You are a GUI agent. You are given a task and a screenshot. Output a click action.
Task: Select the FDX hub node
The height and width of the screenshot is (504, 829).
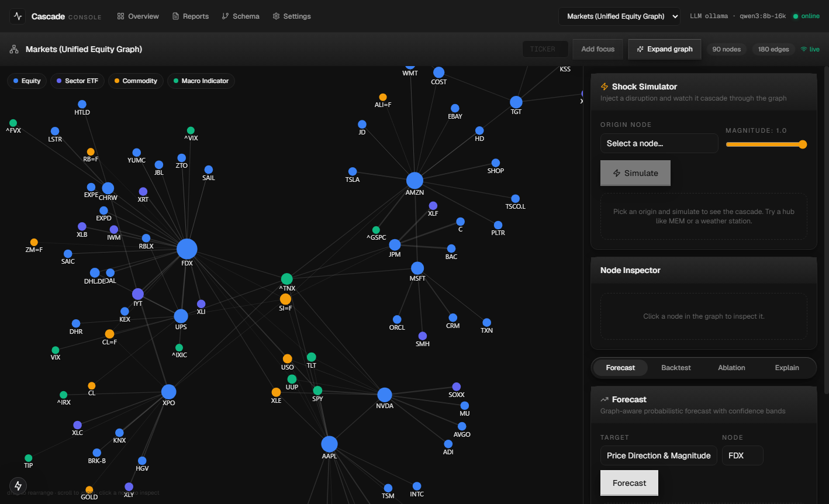pyautogui.click(x=187, y=248)
